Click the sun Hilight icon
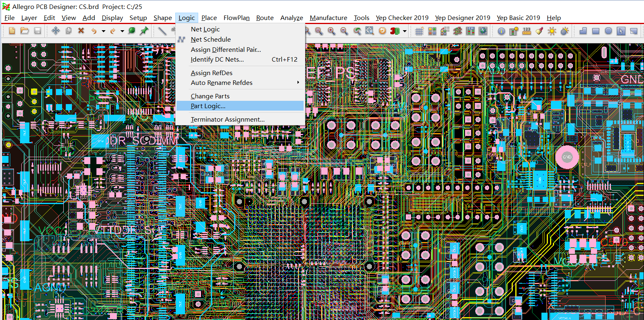Image resolution: width=644 pixels, height=320 pixels. click(x=552, y=31)
